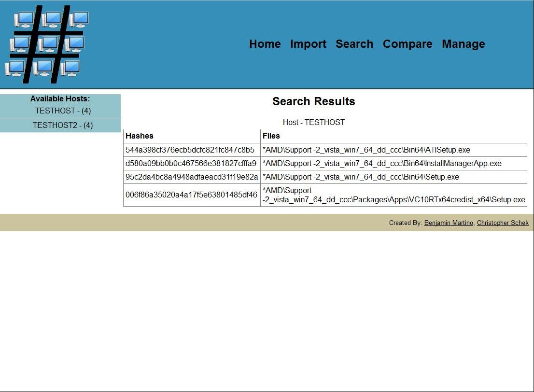This screenshot has width=534, height=392.
Task: Click the top-right computer icon in logo
Action: click(x=79, y=19)
